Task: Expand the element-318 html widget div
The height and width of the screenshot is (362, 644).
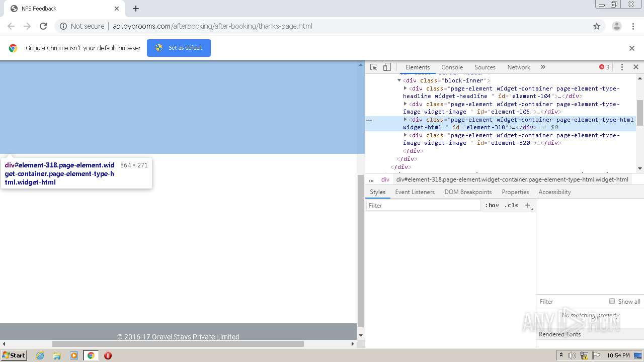Action: pyautogui.click(x=406, y=119)
